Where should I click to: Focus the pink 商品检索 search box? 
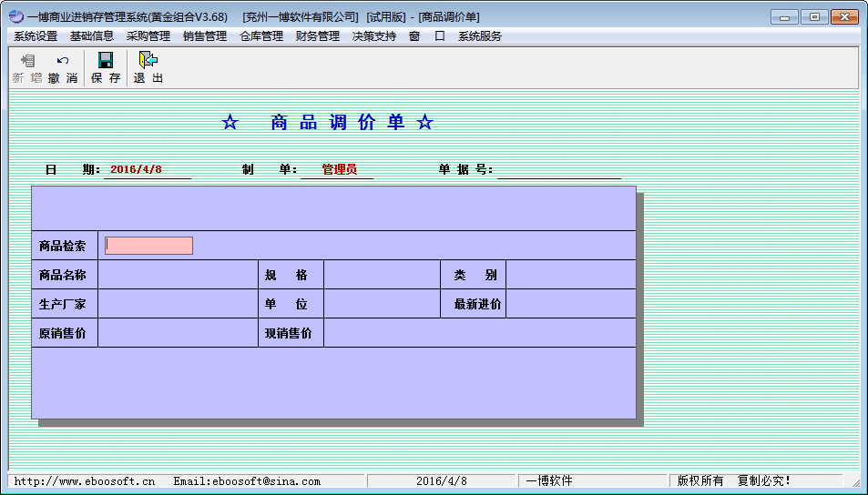pyautogui.click(x=148, y=246)
